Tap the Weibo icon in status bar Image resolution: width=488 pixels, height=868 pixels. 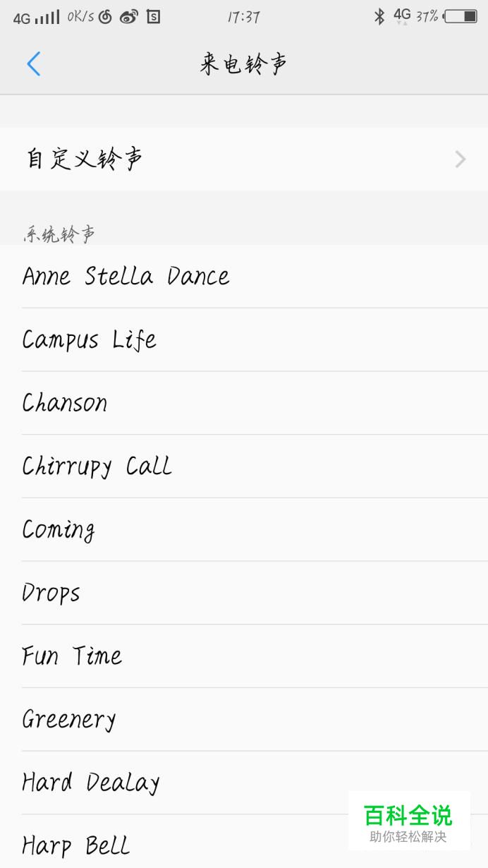coord(128,17)
